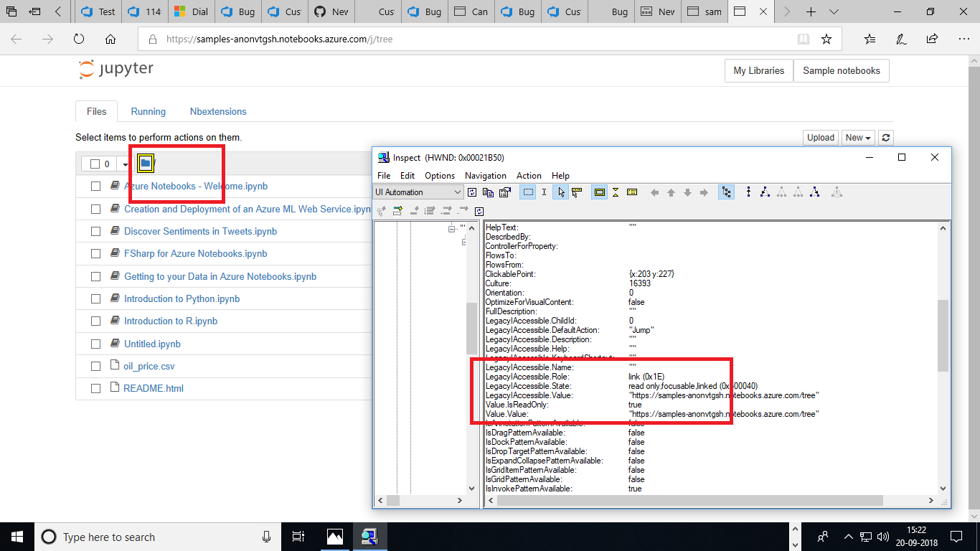
Task: Open the Navigation menu in Inspect
Action: click(485, 176)
